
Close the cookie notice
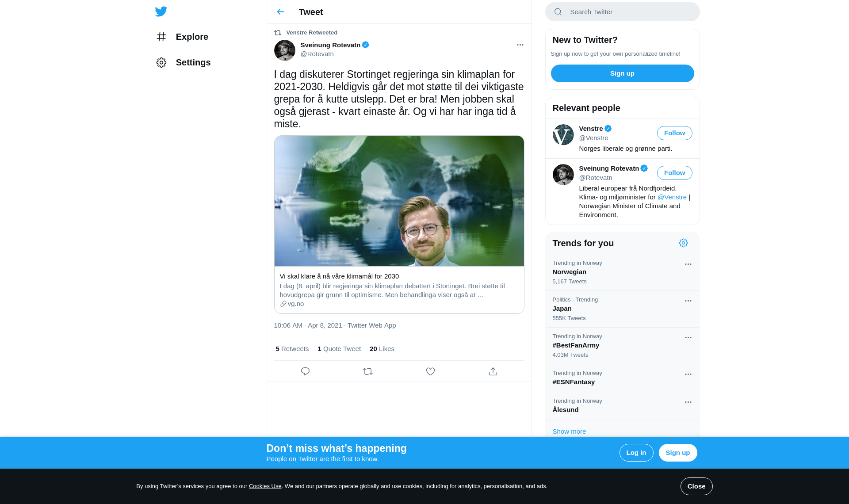click(x=696, y=486)
